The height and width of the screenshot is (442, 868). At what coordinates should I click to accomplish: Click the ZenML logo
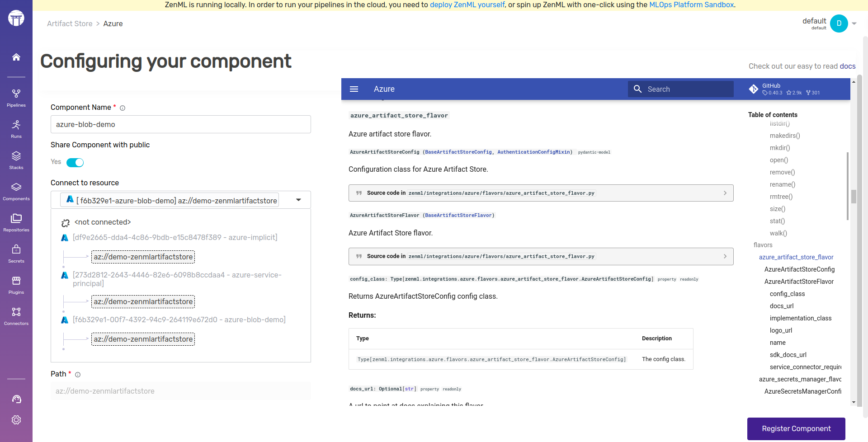click(x=16, y=18)
